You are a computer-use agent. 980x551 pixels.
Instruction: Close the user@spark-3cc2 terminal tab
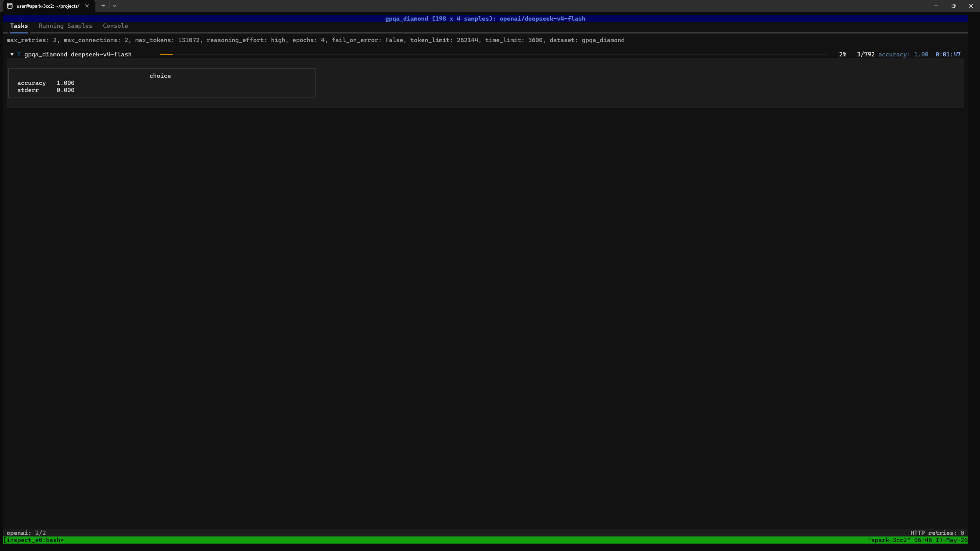tap(87, 6)
